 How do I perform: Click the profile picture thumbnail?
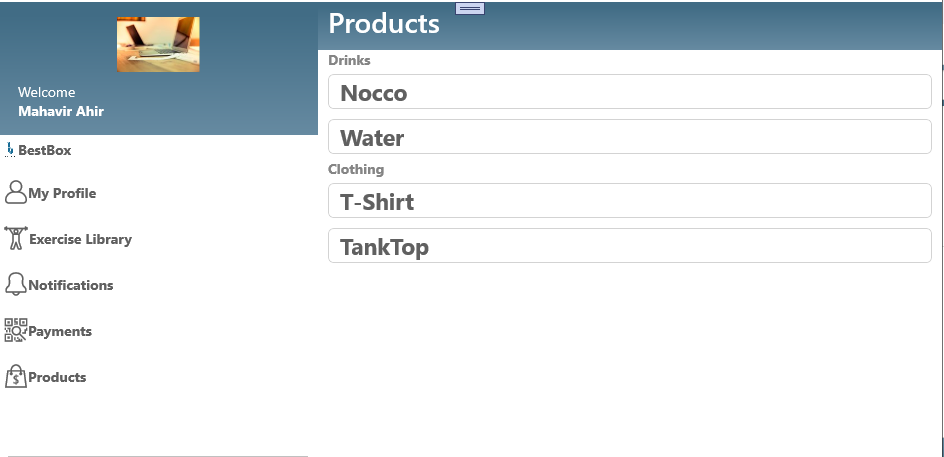point(158,44)
